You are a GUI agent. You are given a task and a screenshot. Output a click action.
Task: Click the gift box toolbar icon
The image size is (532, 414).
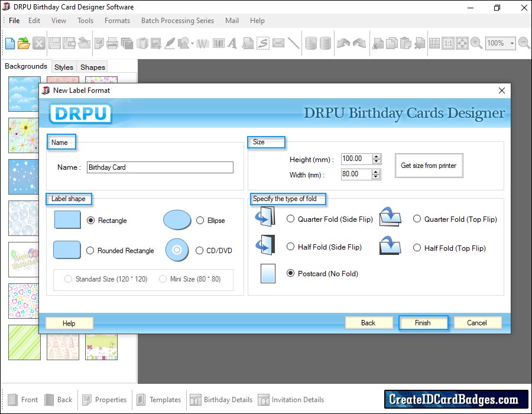click(142, 43)
